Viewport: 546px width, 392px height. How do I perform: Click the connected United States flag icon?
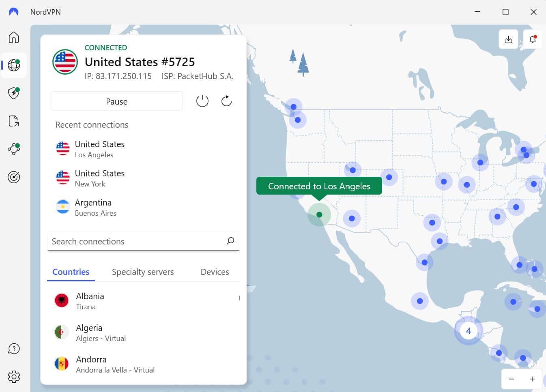tap(65, 62)
